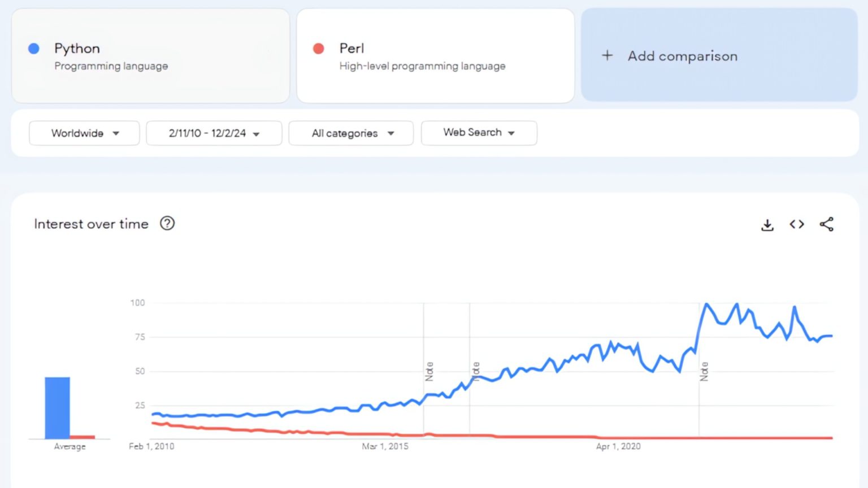Expand the All categories dropdown
Screen dimensions: 868x488
pyautogui.click(x=350, y=133)
